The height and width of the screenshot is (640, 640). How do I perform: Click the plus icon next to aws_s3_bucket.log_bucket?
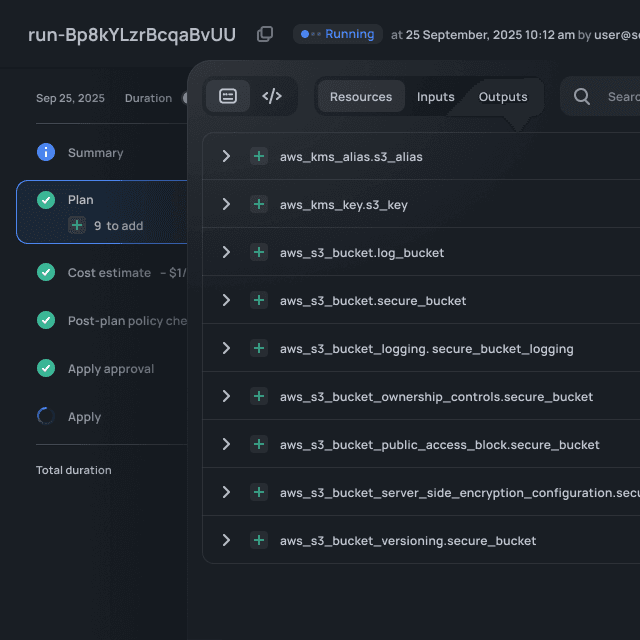click(x=259, y=253)
